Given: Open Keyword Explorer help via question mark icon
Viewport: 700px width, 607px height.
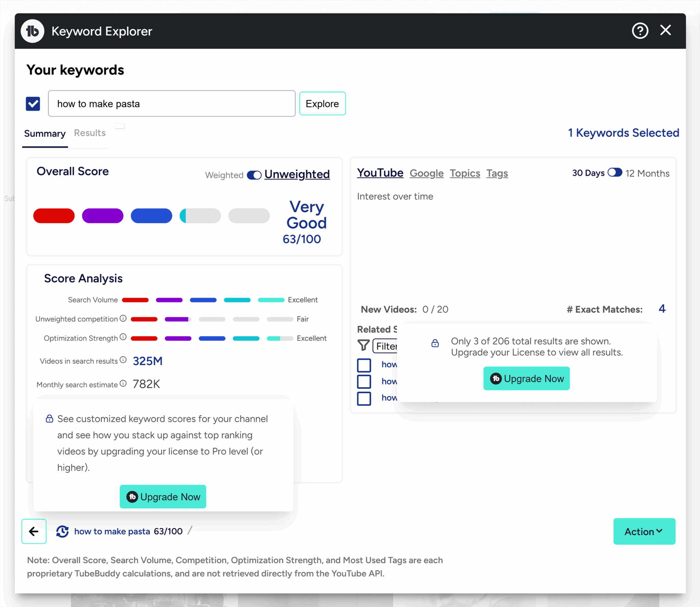Looking at the screenshot, I should point(640,31).
